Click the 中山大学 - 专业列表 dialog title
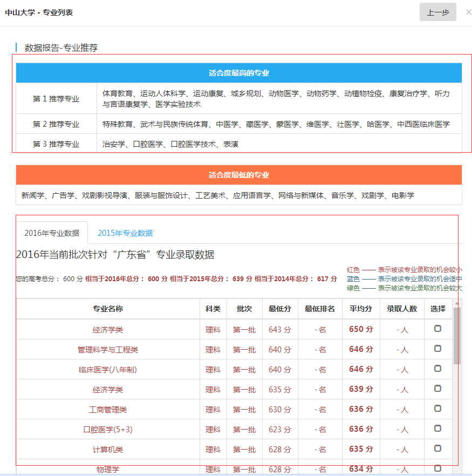 point(39,12)
